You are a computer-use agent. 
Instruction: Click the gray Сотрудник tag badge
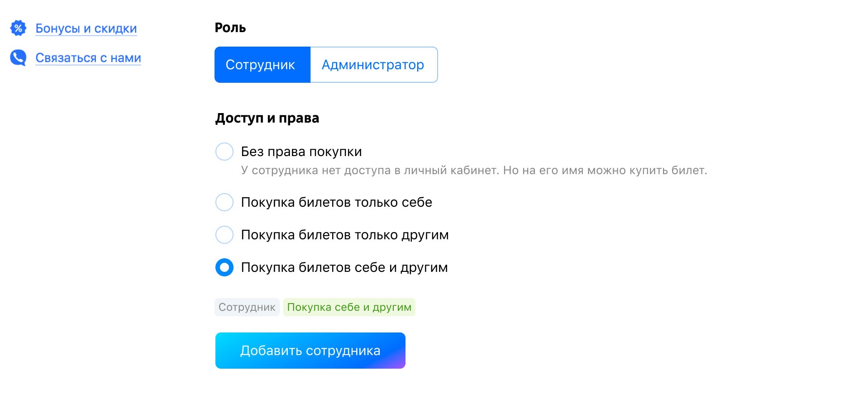(x=247, y=307)
